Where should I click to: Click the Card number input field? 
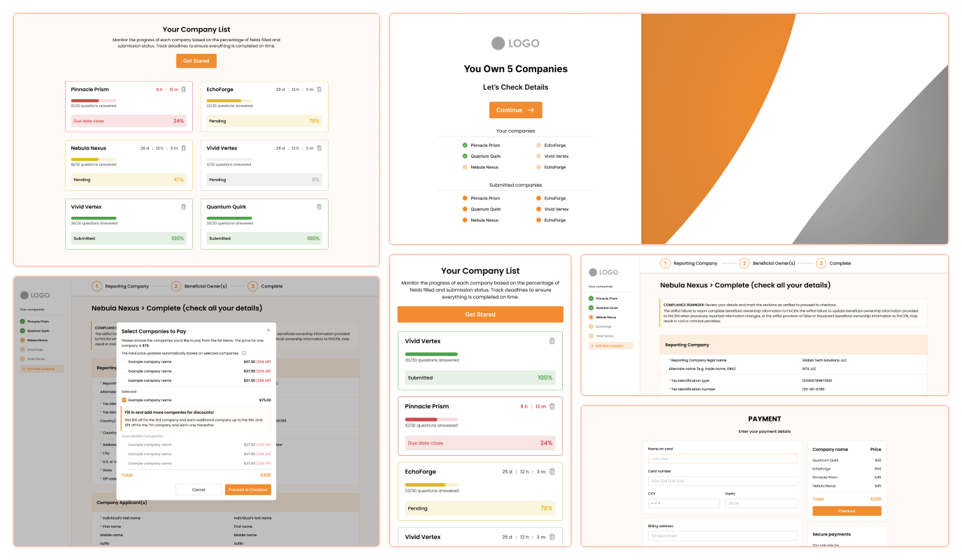coord(721,481)
